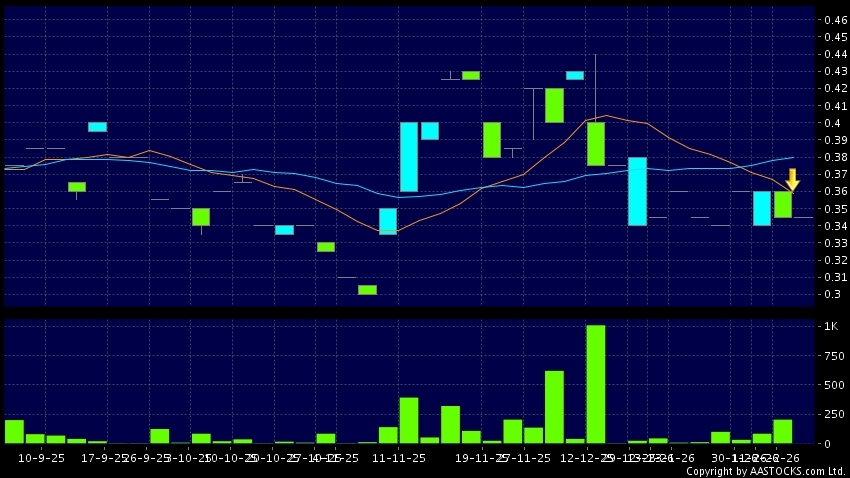850x478 pixels.
Task: Click the green candle with the long upper wick
Action: [596, 144]
